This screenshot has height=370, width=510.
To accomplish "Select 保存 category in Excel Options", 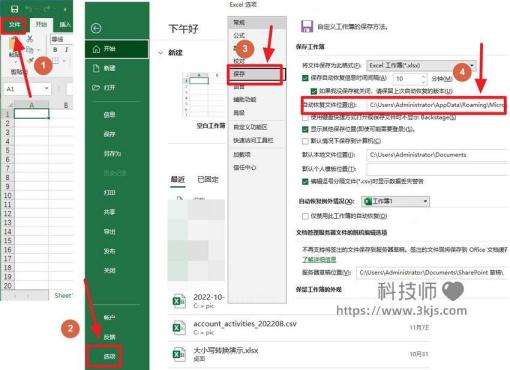I will pos(257,74).
